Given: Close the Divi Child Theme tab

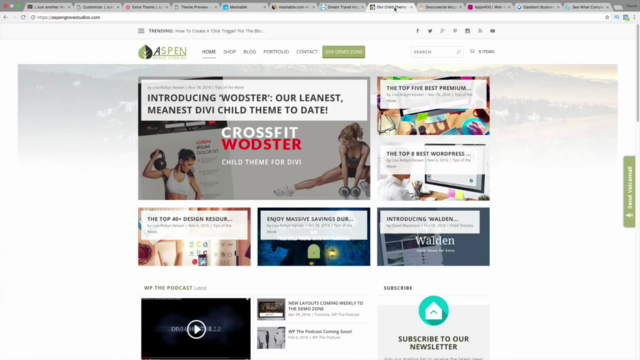Looking at the screenshot, I should (411, 7).
